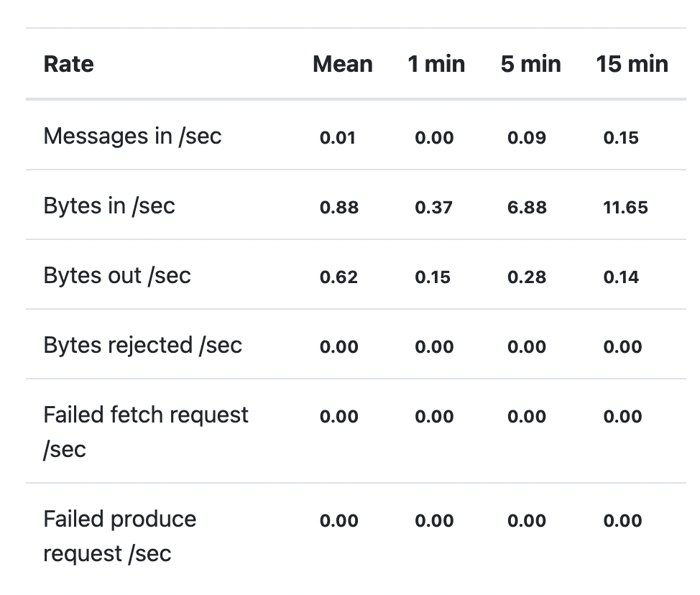The image size is (700, 595).
Task: Click Bytes in 5 min value 6.88
Action: tap(527, 208)
